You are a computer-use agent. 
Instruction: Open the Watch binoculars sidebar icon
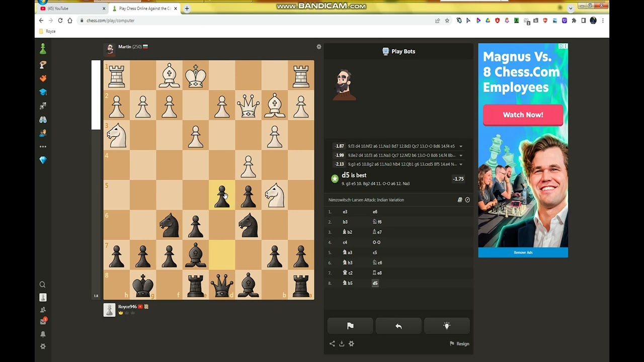[x=43, y=119]
